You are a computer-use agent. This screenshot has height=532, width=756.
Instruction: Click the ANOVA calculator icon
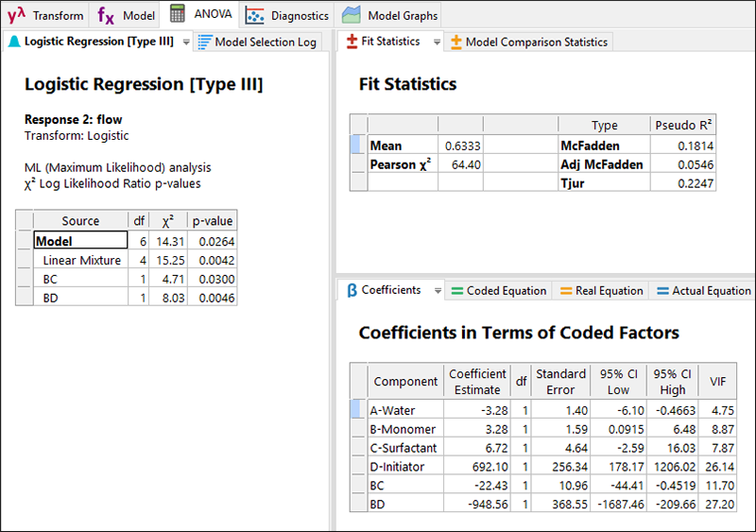[177, 14]
